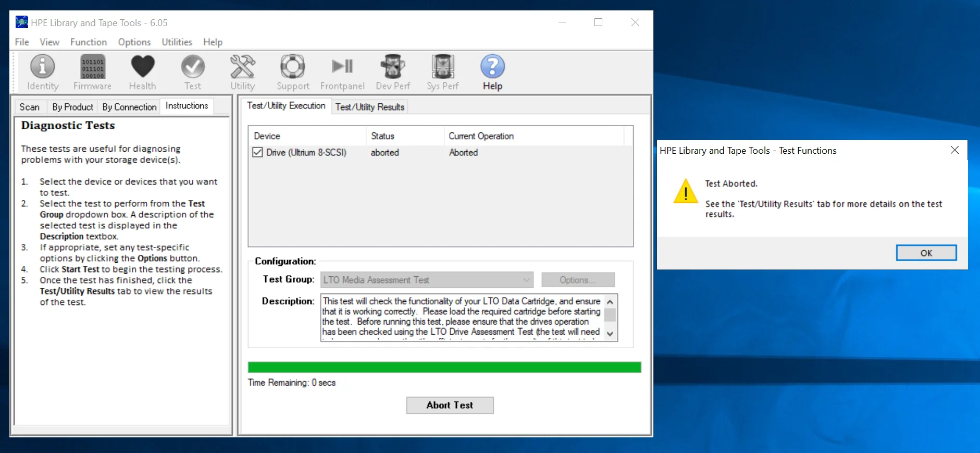Image resolution: width=980 pixels, height=453 pixels.
Task: Switch to the By Connection tab
Action: click(129, 107)
